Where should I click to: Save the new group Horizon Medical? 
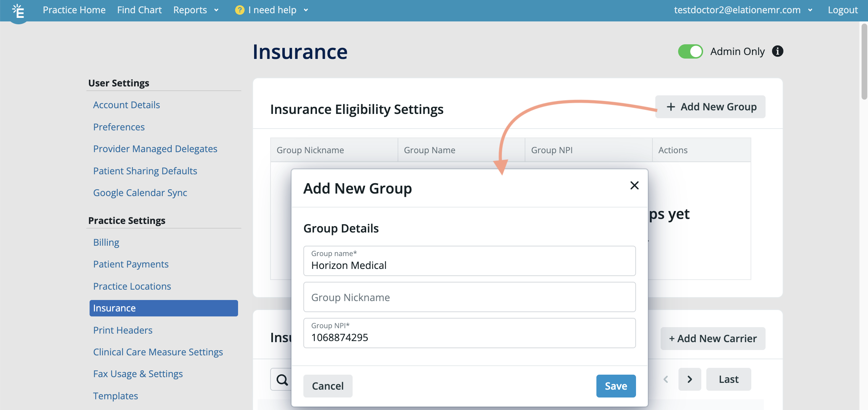coord(616,386)
